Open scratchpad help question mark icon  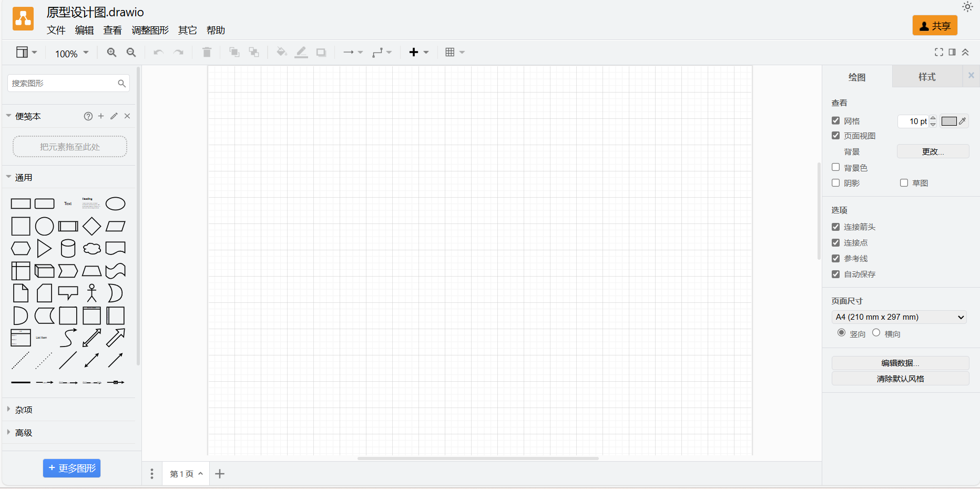tap(88, 116)
